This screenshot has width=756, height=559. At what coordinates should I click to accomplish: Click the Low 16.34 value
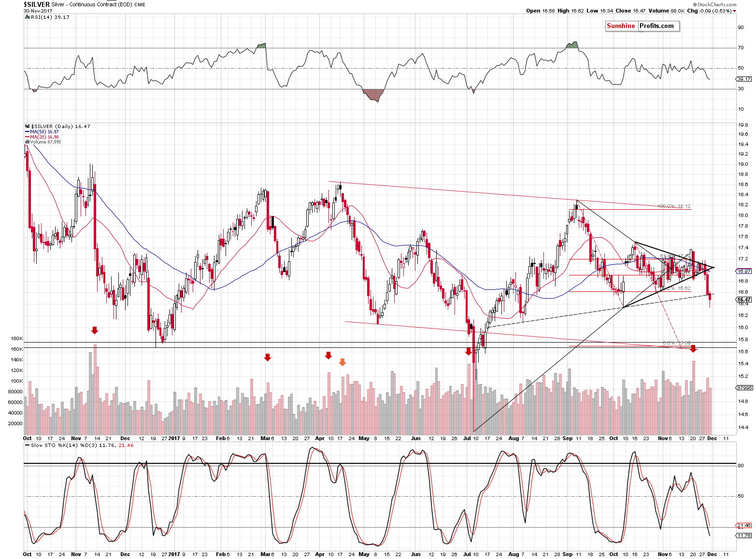pyautogui.click(x=599, y=11)
